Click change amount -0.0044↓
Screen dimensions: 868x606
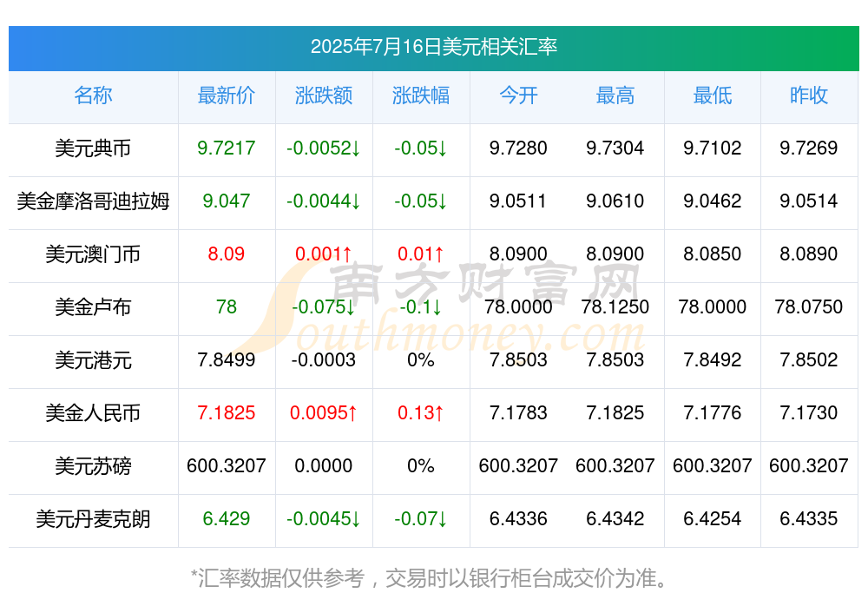pos(324,201)
